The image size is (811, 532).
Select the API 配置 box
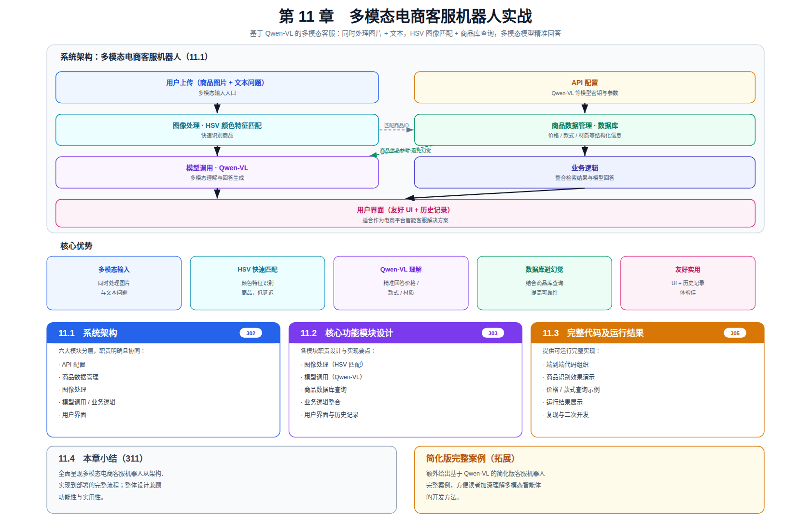pyautogui.click(x=585, y=87)
